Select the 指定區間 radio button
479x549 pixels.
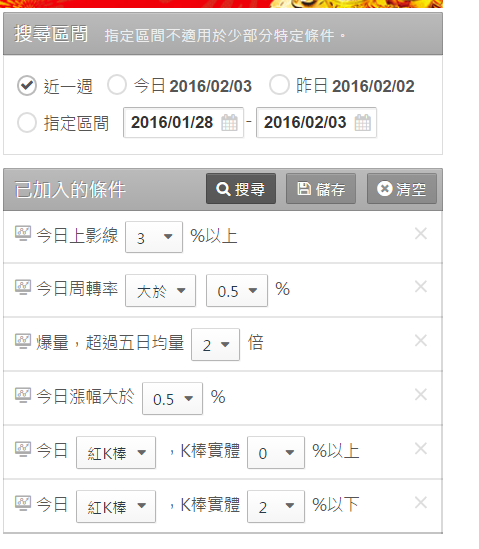[27, 123]
